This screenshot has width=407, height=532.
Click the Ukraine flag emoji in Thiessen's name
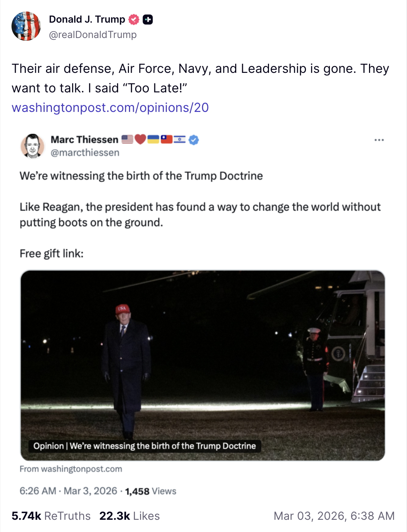(153, 139)
